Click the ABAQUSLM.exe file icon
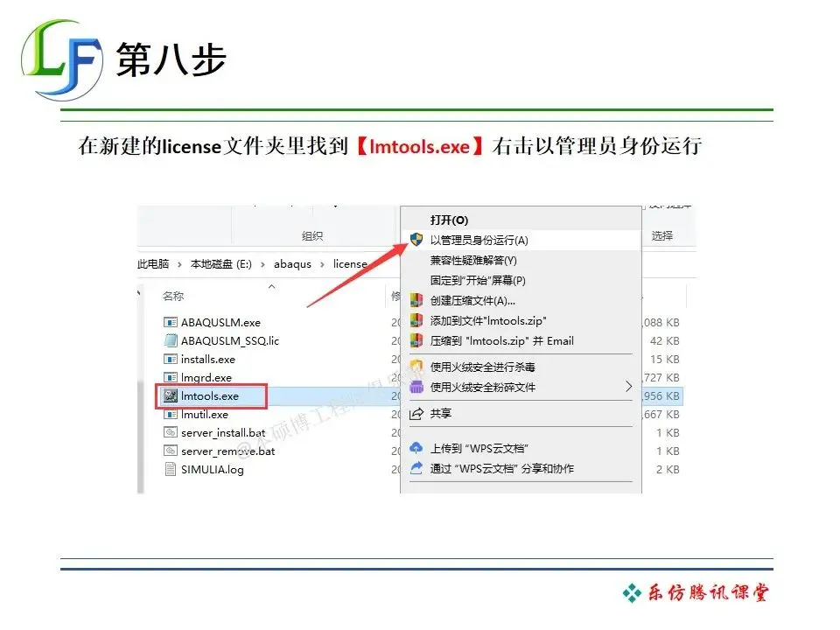840x630 pixels. (x=171, y=323)
